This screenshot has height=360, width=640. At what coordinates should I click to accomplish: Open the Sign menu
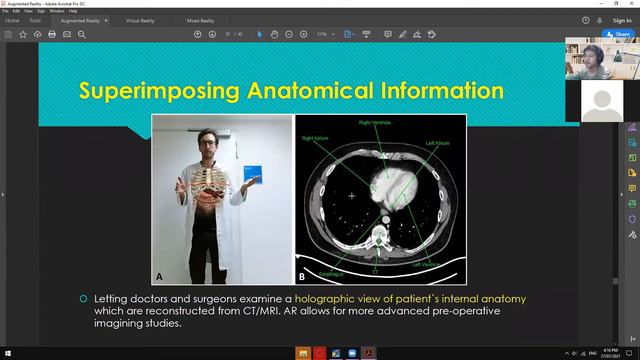point(41,11)
